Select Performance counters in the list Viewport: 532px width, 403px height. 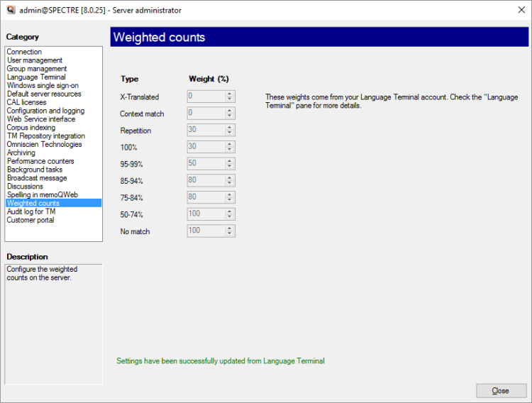[x=40, y=161]
